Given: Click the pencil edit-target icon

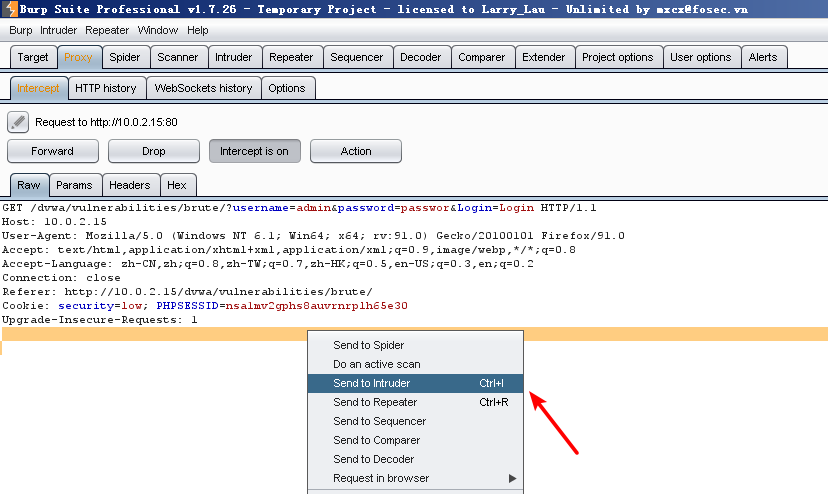Looking at the screenshot, I should click(18, 122).
